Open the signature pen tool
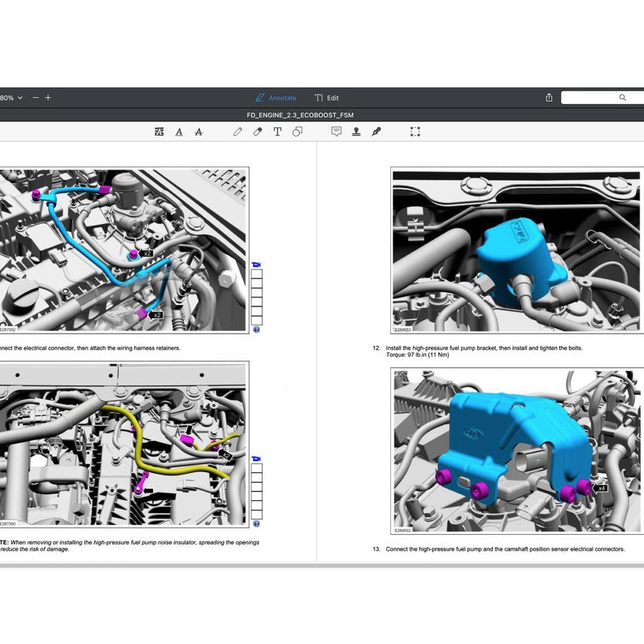Image resolution: width=644 pixels, height=644 pixels. [376, 132]
